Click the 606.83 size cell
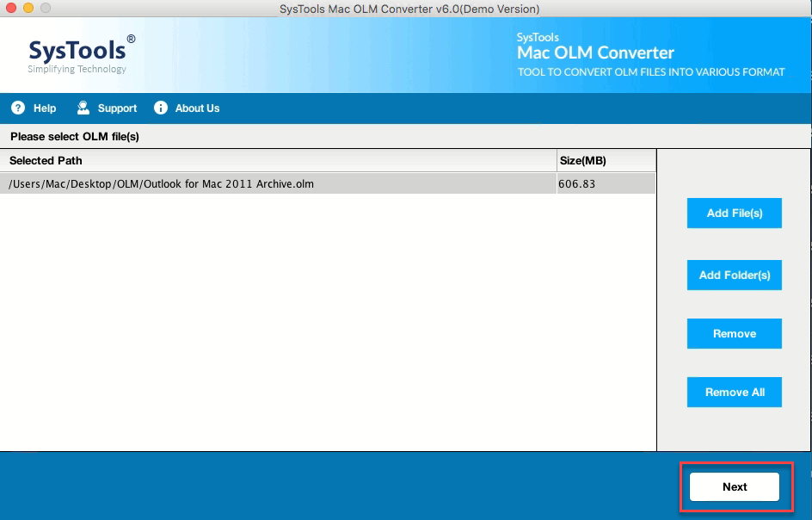 click(606, 183)
